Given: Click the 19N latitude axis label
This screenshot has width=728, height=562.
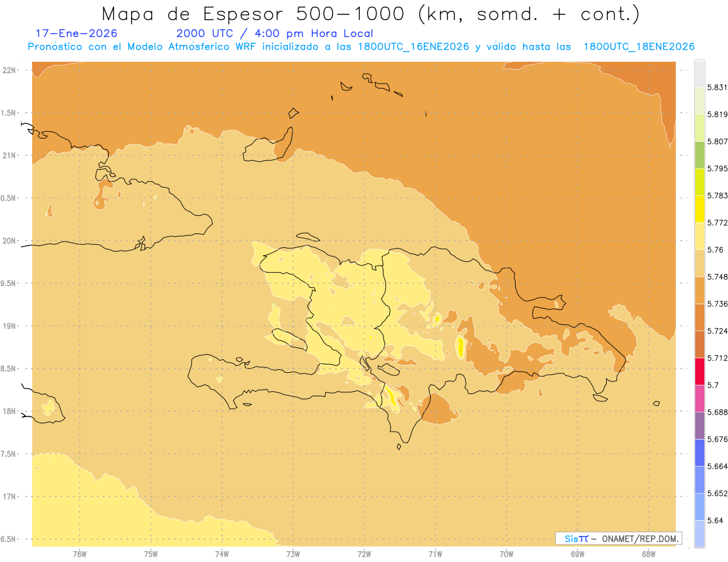Looking at the screenshot, I should 8,326.
